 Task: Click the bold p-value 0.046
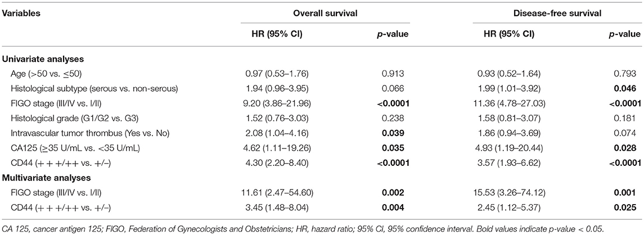point(625,89)
